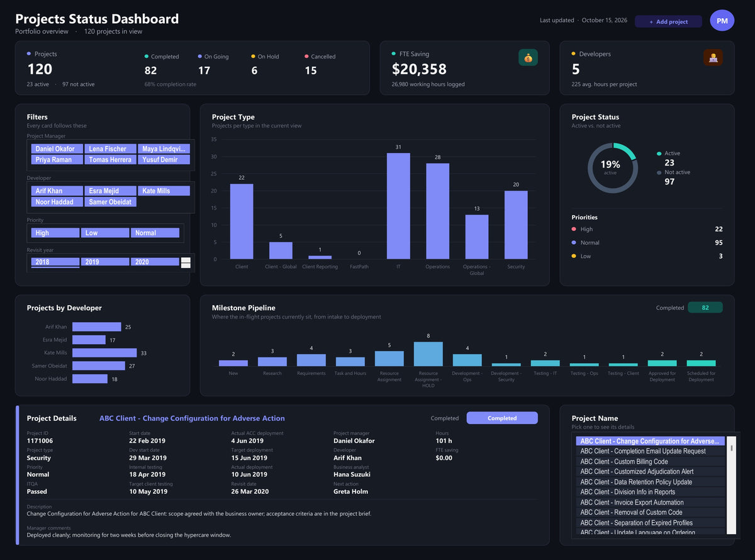Select ABC Client - Removal of Custom Code

coord(651,512)
